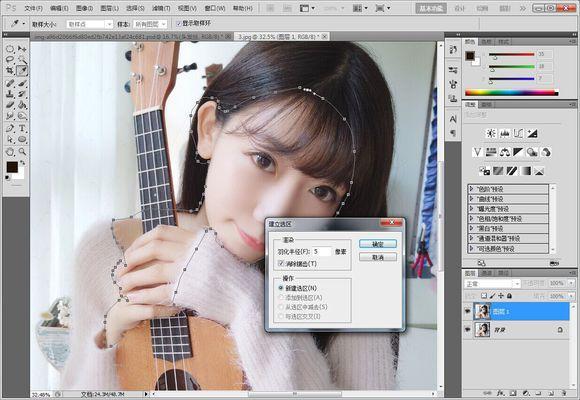Add Levels adjustment icon
580x400 pixels.
tap(505, 134)
